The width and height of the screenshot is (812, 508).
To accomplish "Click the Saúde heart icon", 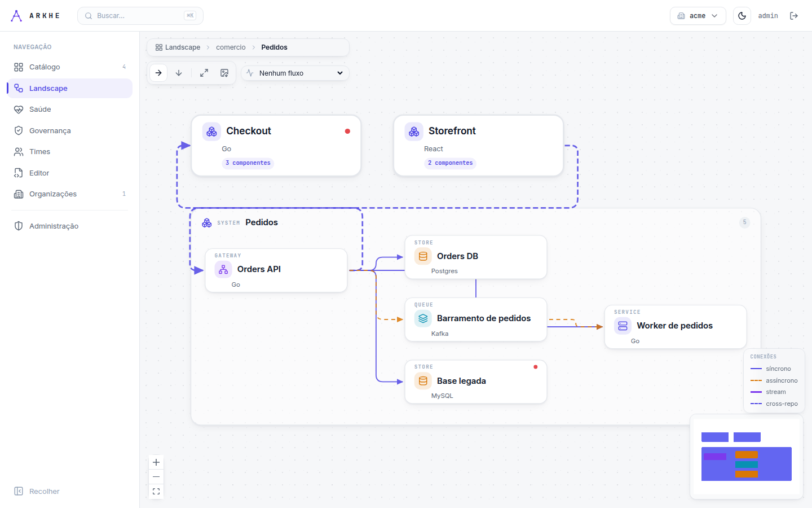I will [x=19, y=110].
